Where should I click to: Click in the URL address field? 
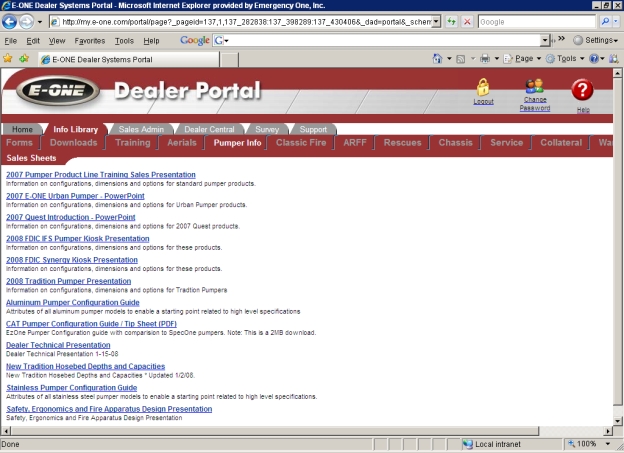click(246, 21)
